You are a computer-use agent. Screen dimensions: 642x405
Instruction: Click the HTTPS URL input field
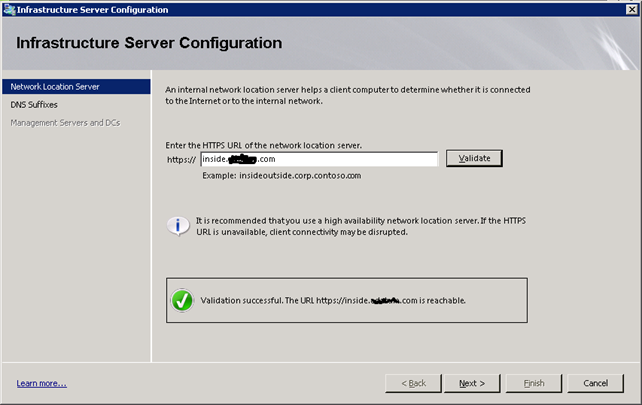318,159
